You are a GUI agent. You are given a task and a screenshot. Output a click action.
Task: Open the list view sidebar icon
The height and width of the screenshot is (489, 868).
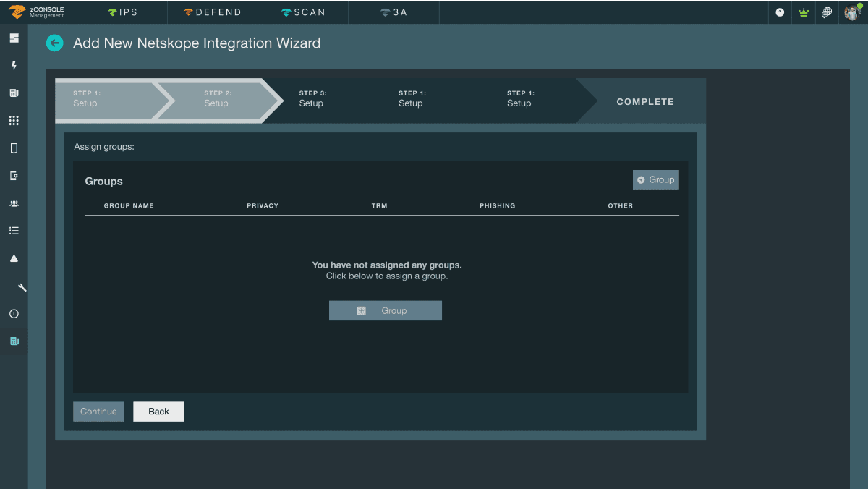click(x=13, y=230)
